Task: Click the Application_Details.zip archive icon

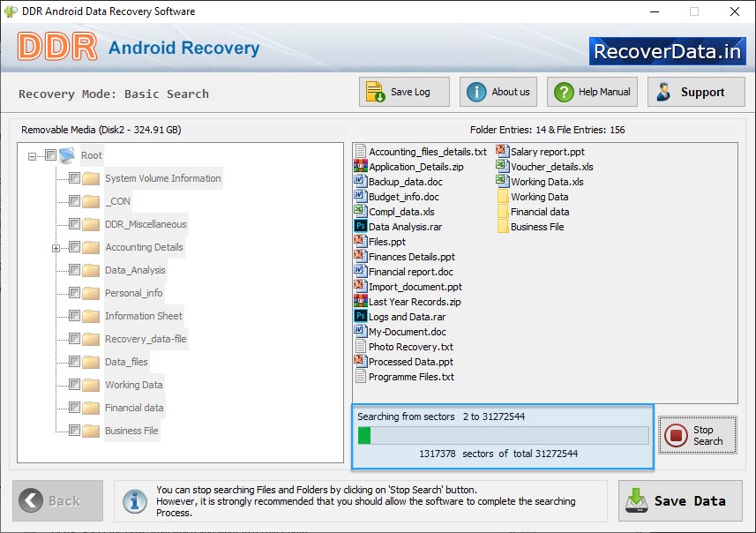Action: click(x=360, y=167)
